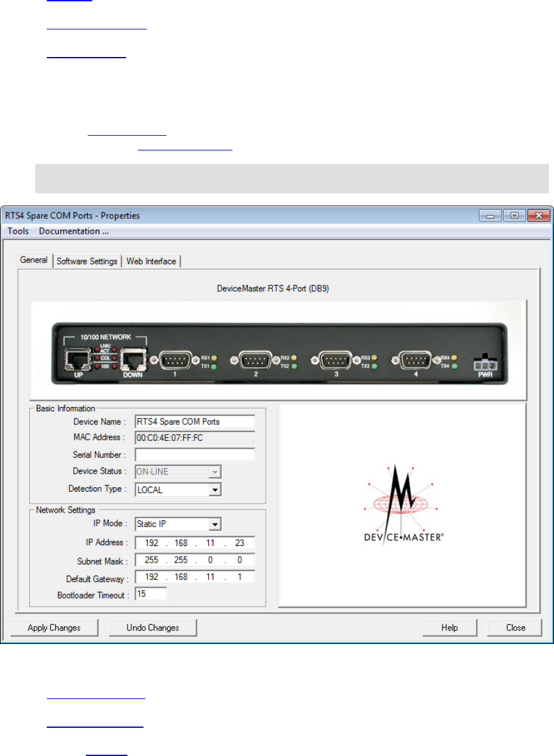Click the MAC Address field

point(195,438)
